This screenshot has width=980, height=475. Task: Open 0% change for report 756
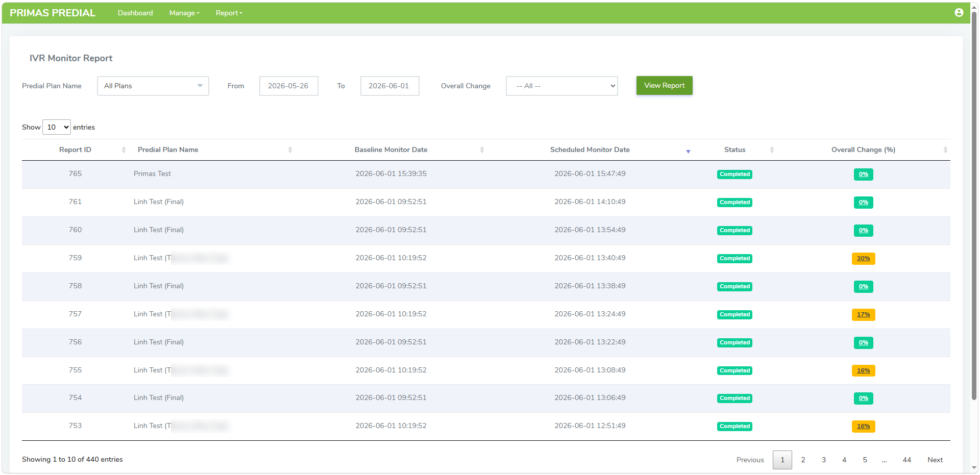pyautogui.click(x=863, y=343)
